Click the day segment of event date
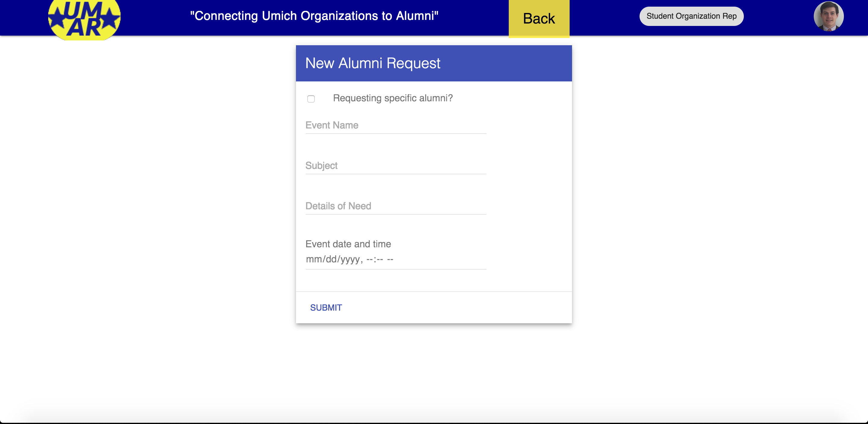The width and height of the screenshot is (868, 424). click(331, 259)
